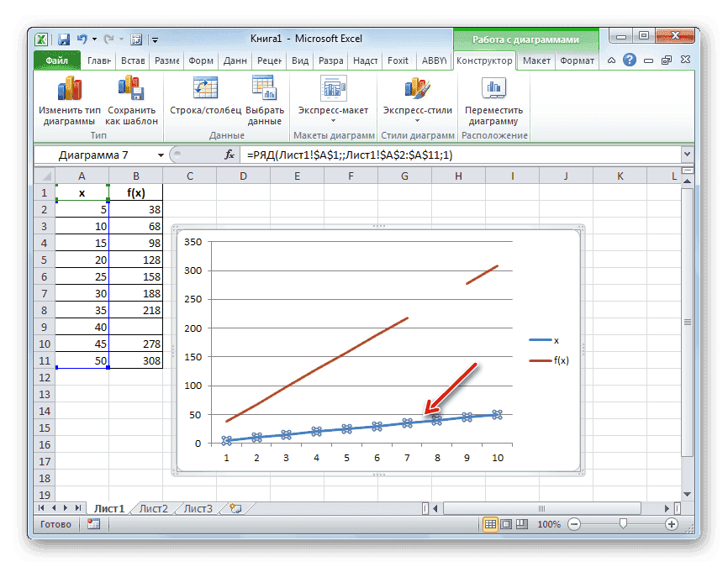Open the Изменить тип диаграммы tool
The height and width of the screenshot is (567, 728).
(68, 95)
